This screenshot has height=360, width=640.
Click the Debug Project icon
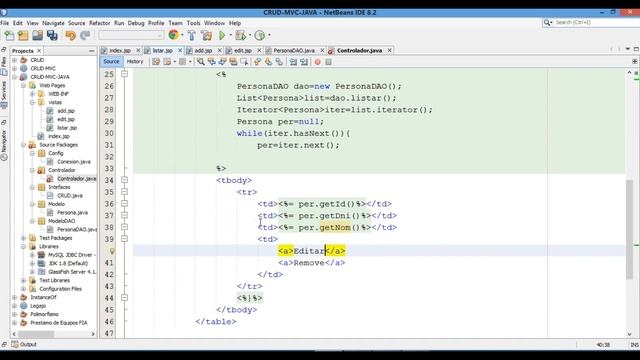(x=241, y=36)
